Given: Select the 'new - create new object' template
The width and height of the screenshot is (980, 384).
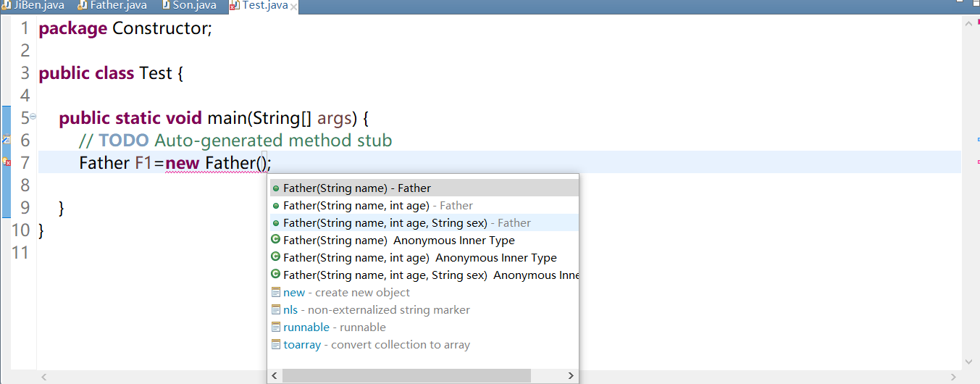Looking at the screenshot, I should tap(346, 293).
